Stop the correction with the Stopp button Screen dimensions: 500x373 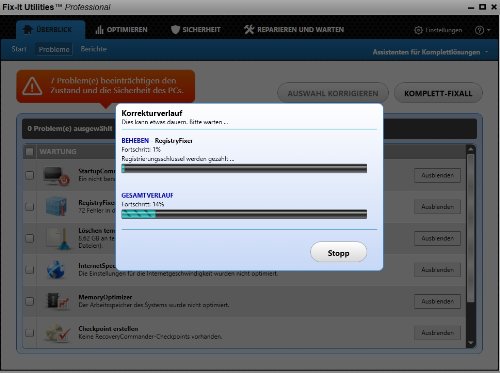(x=338, y=252)
